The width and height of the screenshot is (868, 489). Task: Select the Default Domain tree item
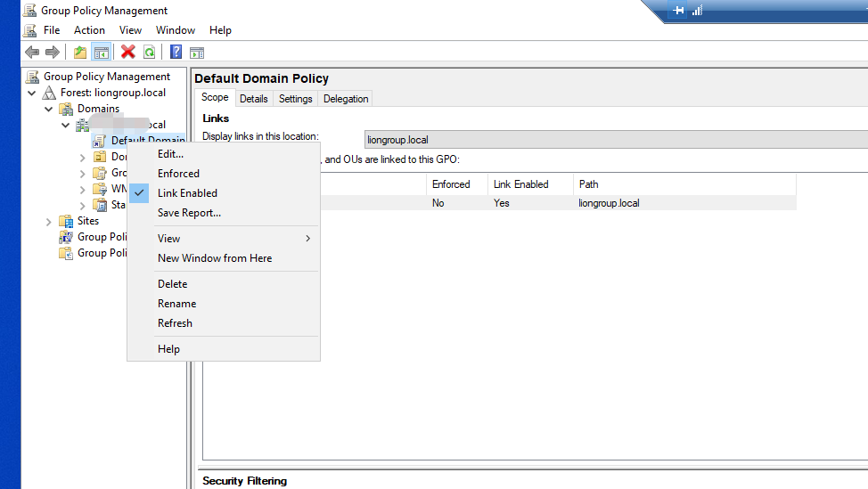(x=148, y=141)
